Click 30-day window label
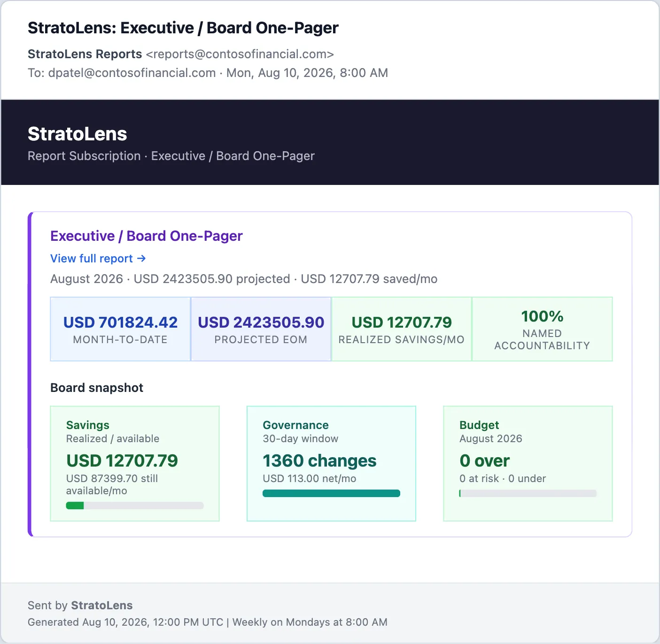This screenshot has height=644, width=660. [301, 438]
